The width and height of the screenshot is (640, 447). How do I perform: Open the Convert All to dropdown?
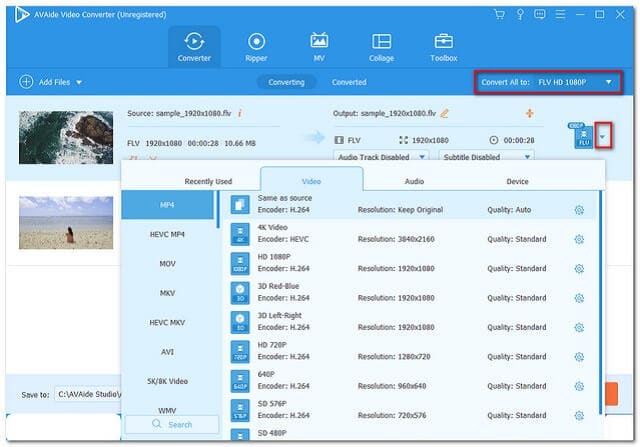[548, 82]
